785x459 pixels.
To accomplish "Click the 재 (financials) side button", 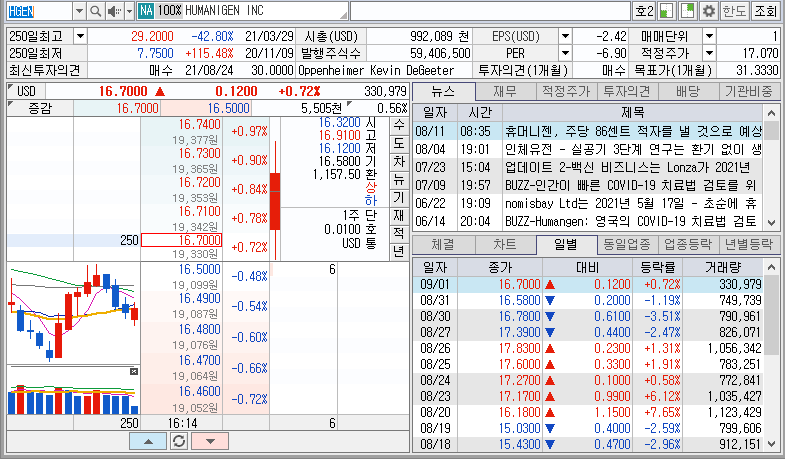I will (399, 215).
